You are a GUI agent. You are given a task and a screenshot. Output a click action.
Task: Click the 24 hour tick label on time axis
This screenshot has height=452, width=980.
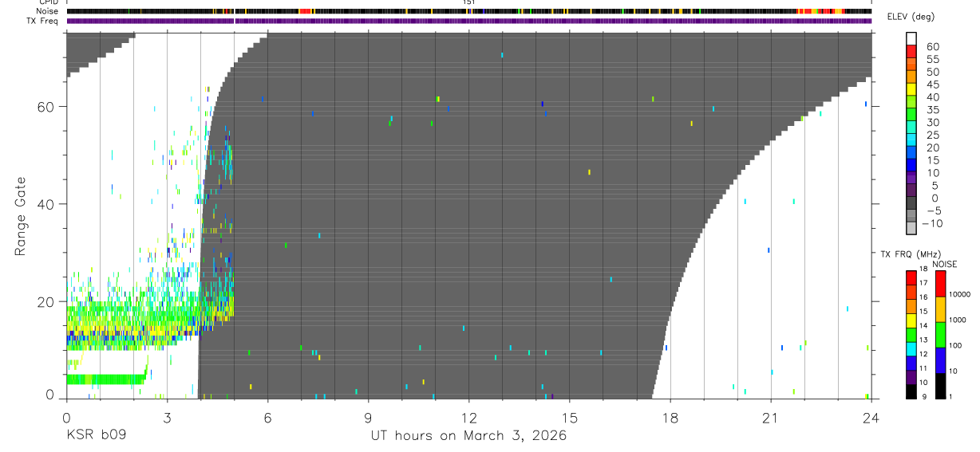[871, 417]
